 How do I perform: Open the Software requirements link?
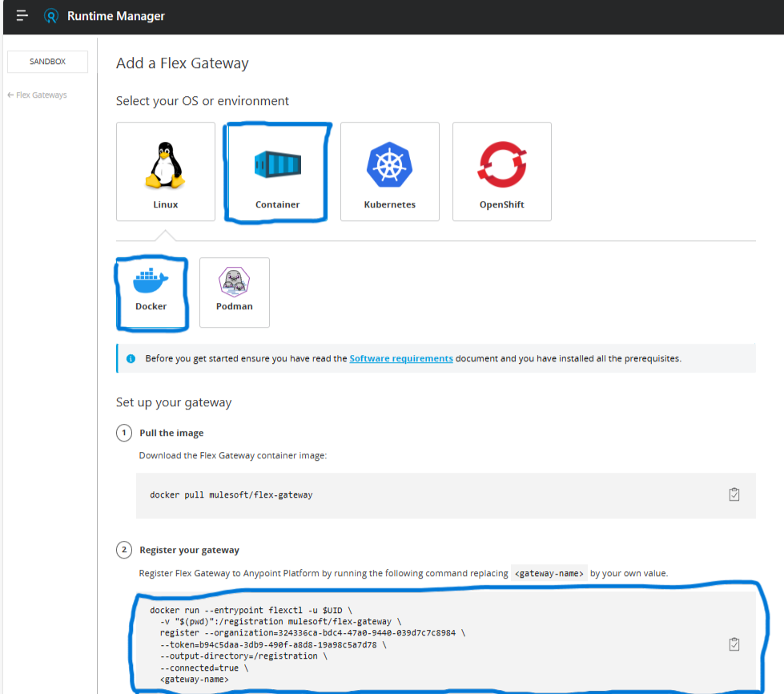(400, 358)
